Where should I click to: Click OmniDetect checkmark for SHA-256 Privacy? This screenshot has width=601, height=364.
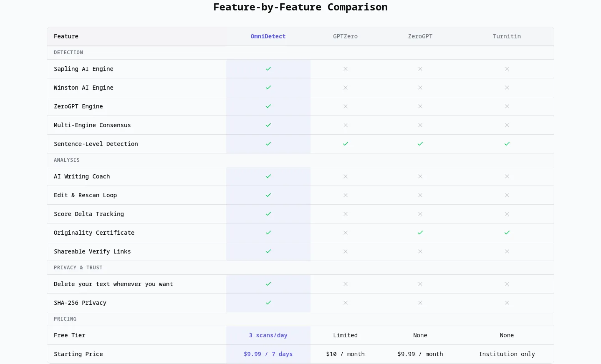pos(268,303)
